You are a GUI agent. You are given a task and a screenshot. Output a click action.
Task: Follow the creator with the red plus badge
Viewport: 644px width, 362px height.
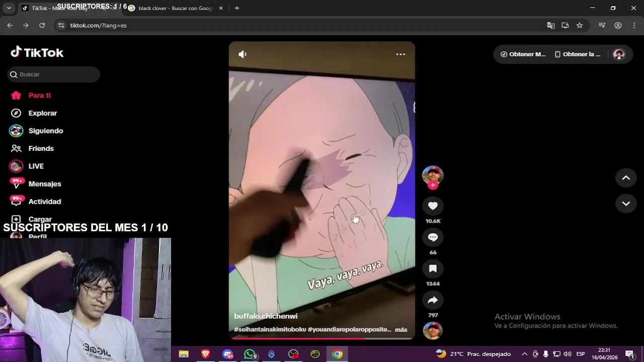pos(433,185)
